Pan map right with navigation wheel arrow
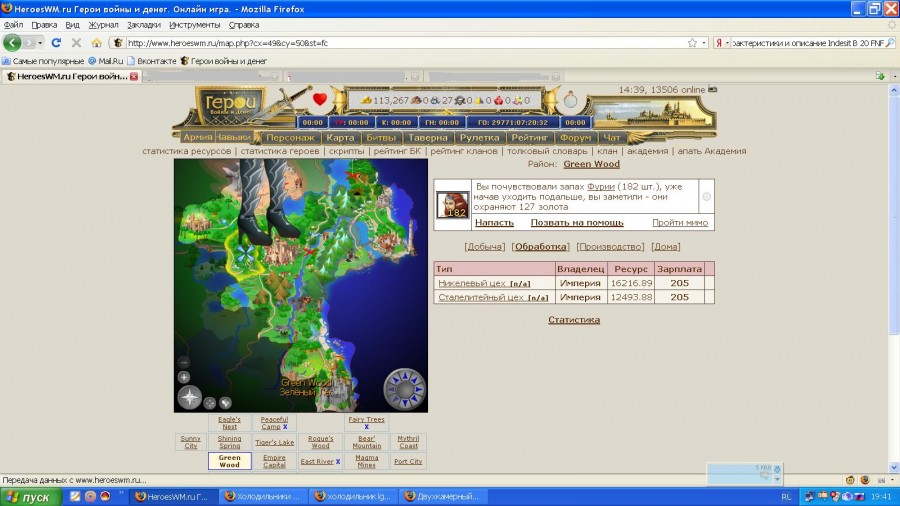 [419, 390]
